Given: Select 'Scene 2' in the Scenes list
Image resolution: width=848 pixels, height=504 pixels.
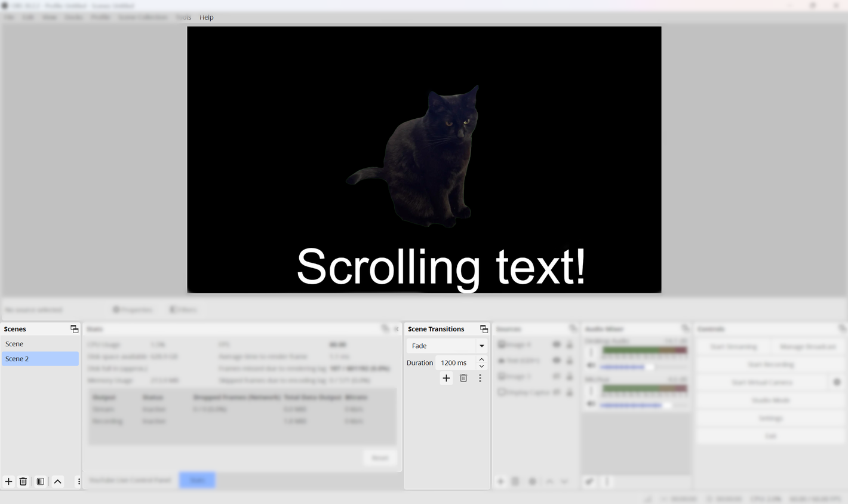Looking at the screenshot, I should [40, 359].
